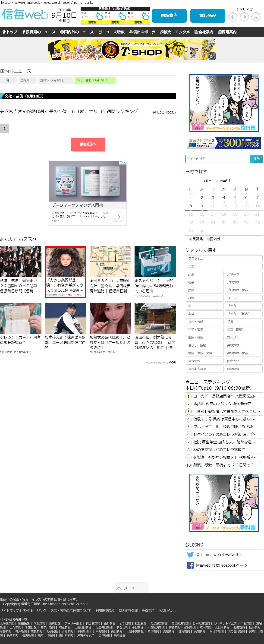Go to previous month in calendar
The image size is (264, 644).
click(207, 181)
